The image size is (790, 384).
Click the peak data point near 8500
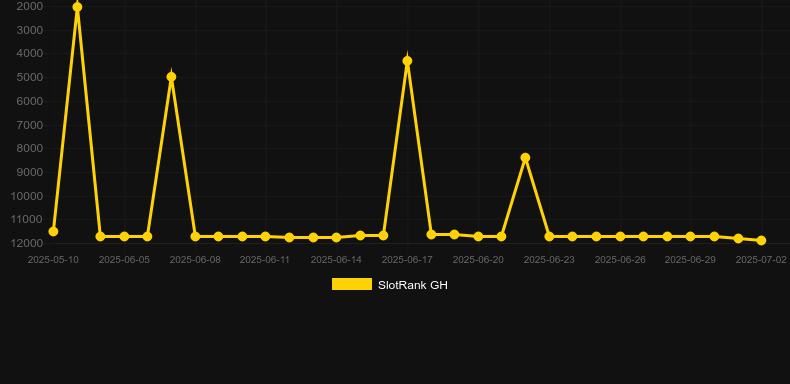pyautogui.click(x=525, y=158)
